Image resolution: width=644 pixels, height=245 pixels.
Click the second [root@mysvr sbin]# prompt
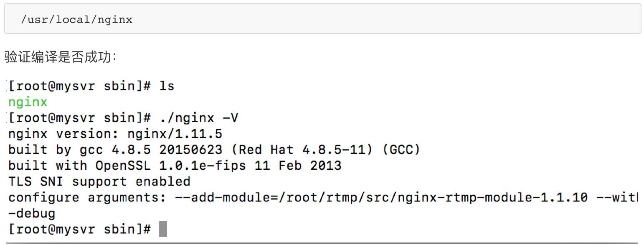(x=79, y=118)
